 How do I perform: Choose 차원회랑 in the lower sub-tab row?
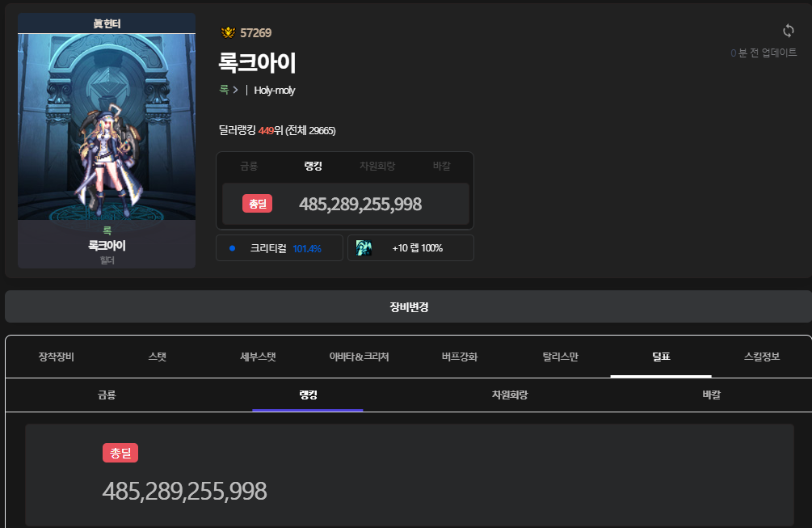(x=515, y=395)
